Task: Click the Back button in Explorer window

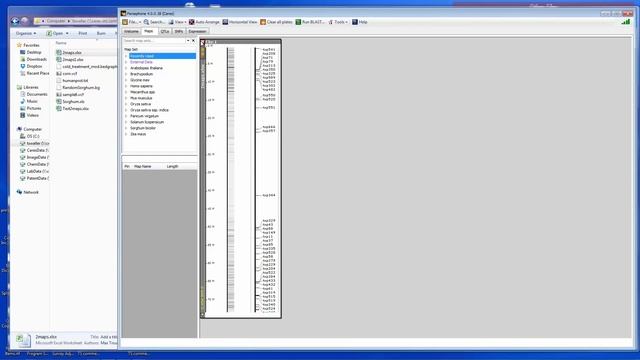Action: pyautogui.click(x=16, y=21)
